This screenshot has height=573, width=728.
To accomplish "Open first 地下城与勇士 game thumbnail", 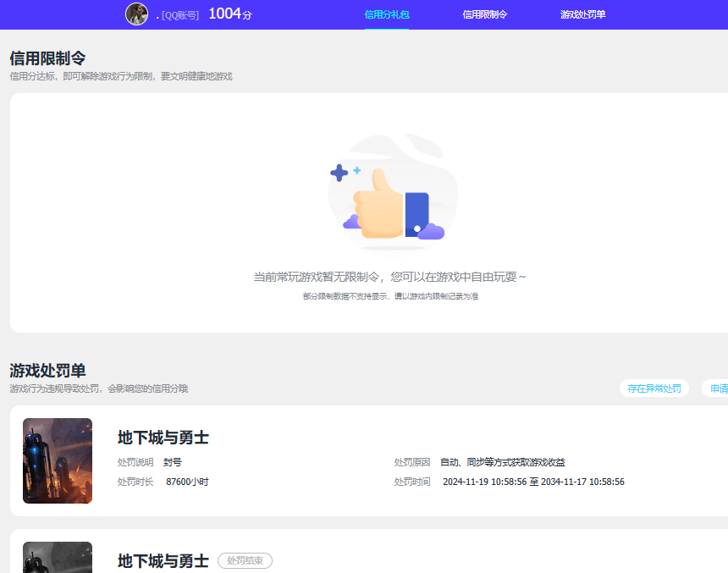I will coord(58,460).
